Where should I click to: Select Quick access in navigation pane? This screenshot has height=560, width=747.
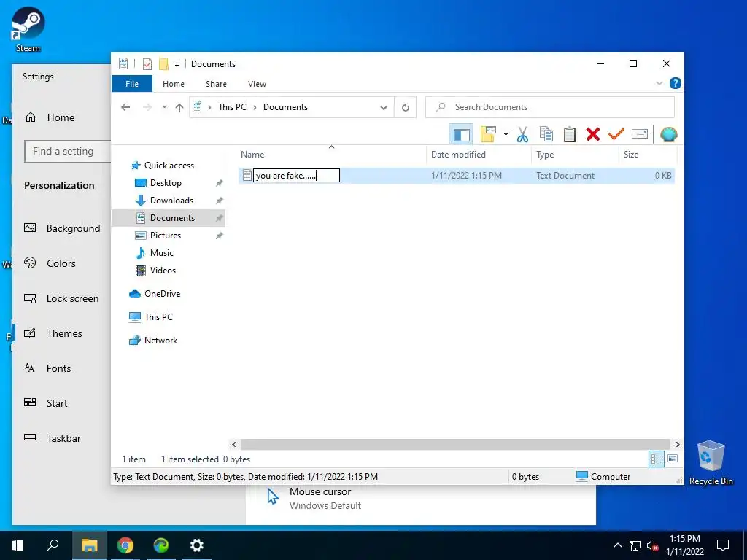pos(169,166)
